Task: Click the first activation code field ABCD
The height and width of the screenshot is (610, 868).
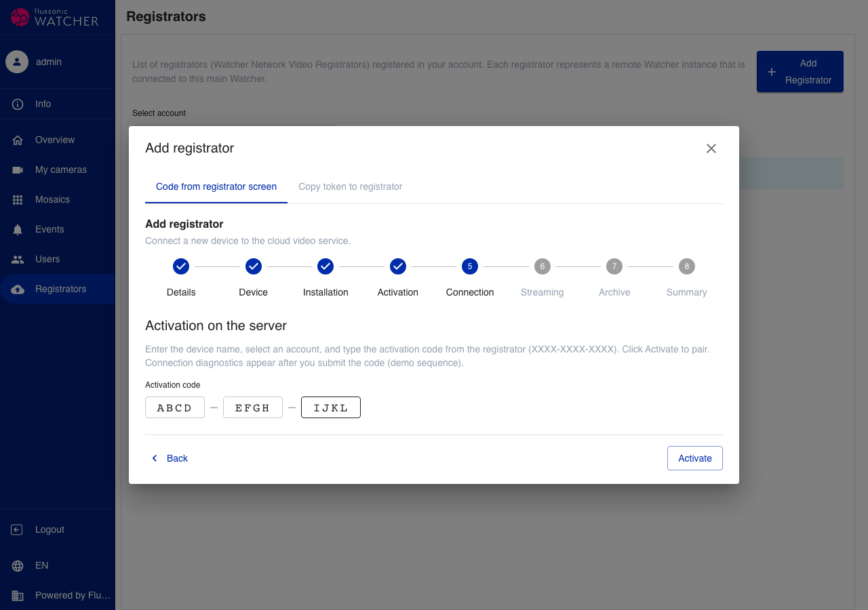Action: [175, 407]
